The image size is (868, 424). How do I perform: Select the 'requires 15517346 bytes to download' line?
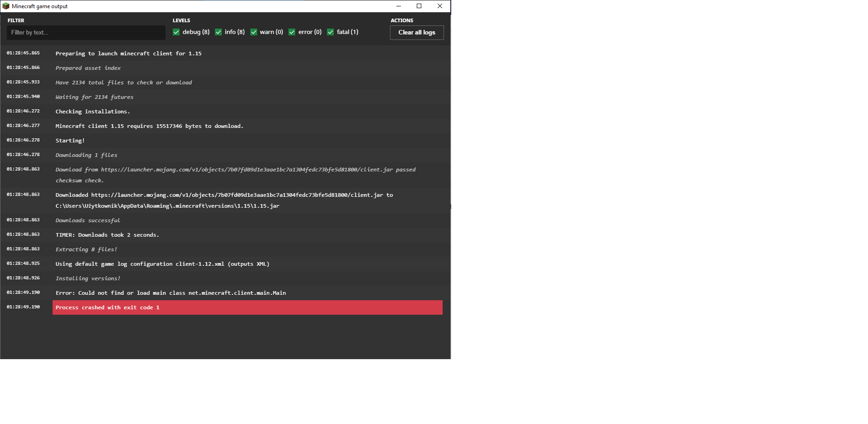pyautogui.click(x=149, y=126)
